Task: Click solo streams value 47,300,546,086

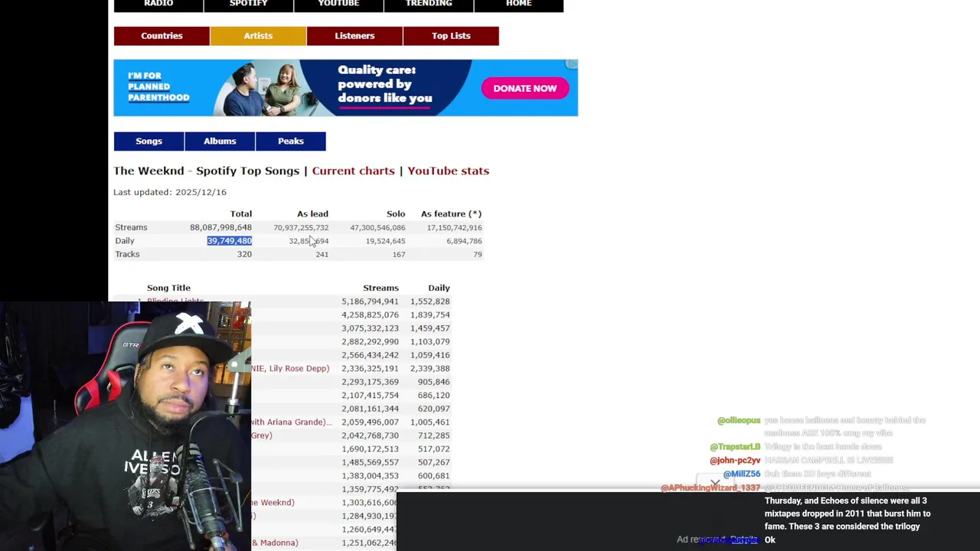Action: click(x=377, y=227)
